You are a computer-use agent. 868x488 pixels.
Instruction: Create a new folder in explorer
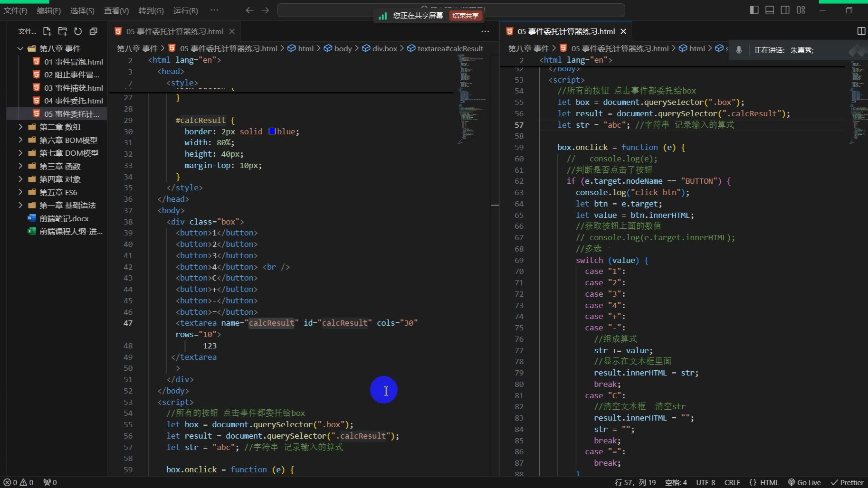62,31
